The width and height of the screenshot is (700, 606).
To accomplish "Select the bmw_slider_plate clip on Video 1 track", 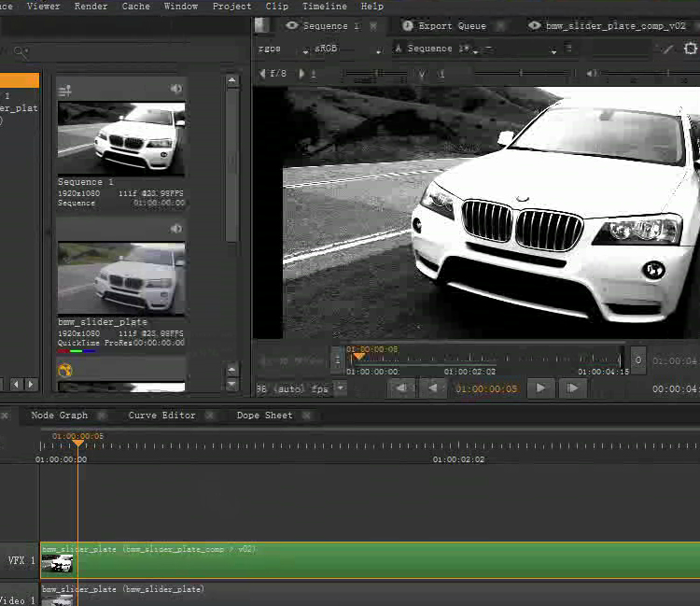I will coord(371,595).
